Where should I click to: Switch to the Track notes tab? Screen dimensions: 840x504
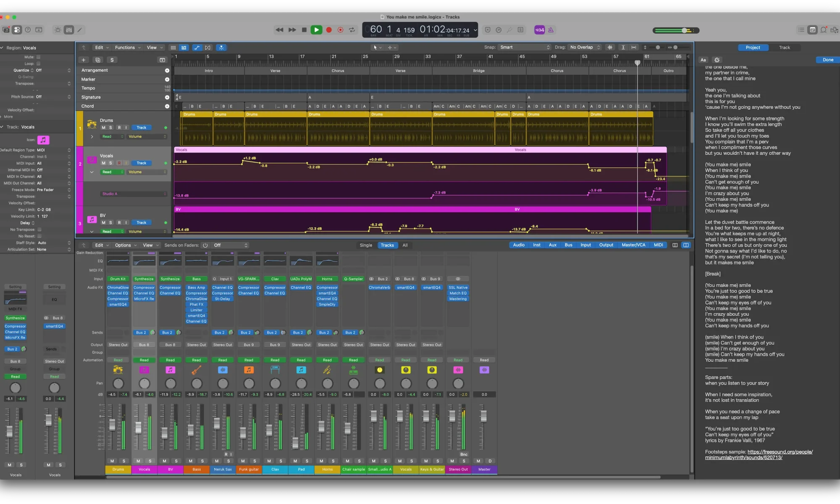pyautogui.click(x=784, y=47)
